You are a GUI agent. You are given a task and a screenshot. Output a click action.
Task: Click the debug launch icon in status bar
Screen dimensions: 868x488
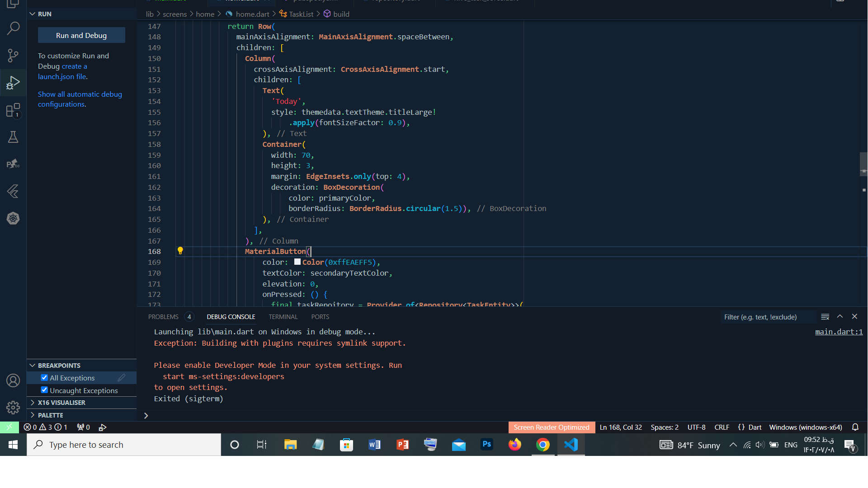[x=103, y=427]
